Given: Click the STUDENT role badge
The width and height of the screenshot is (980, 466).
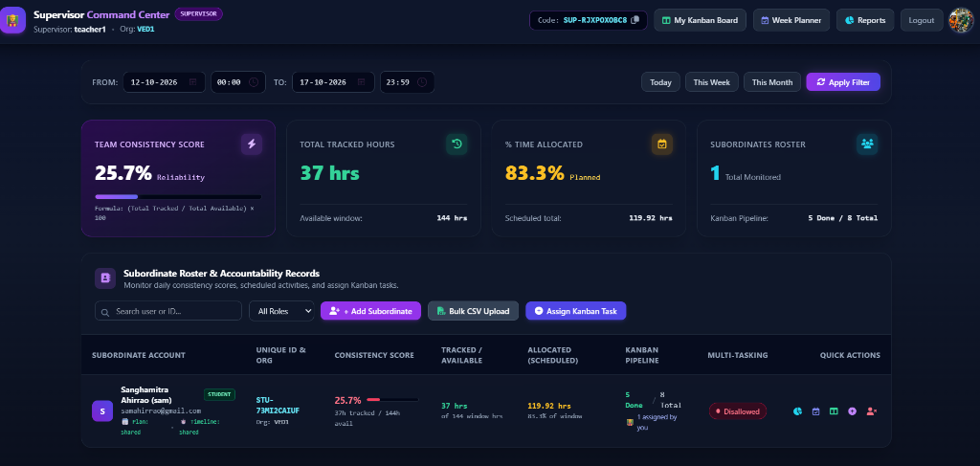Looking at the screenshot, I should tap(219, 394).
